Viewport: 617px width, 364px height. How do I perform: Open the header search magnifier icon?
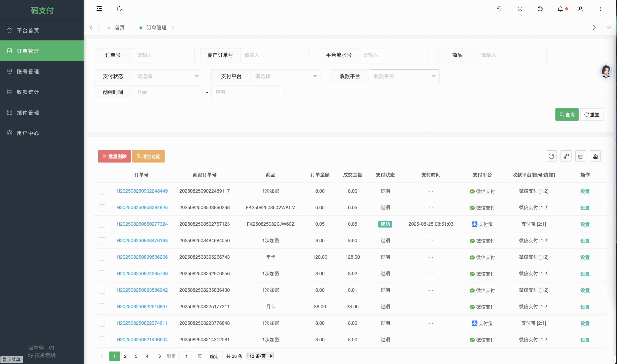(x=500, y=9)
